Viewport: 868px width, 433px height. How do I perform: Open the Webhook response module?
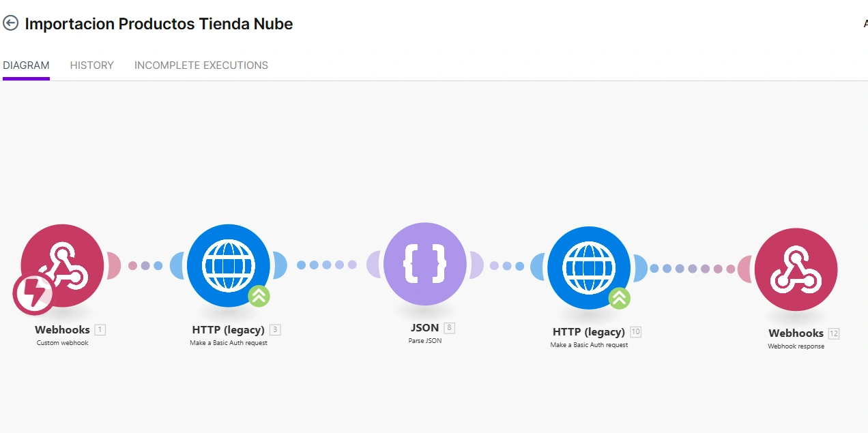[796, 269]
